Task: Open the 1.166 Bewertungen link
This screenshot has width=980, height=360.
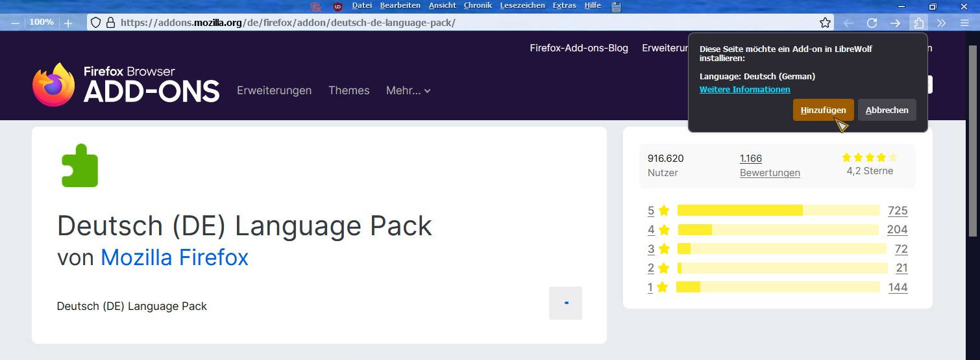Action: point(770,165)
